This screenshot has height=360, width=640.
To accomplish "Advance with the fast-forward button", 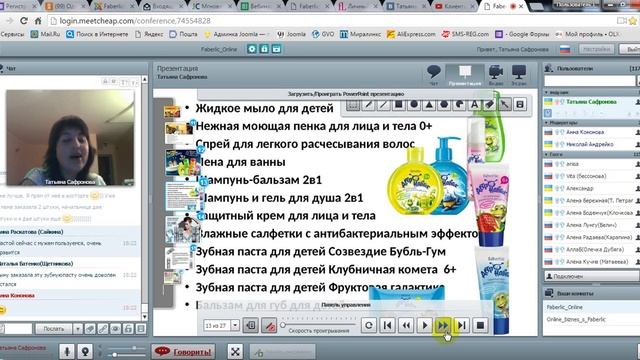I will [443, 325].
